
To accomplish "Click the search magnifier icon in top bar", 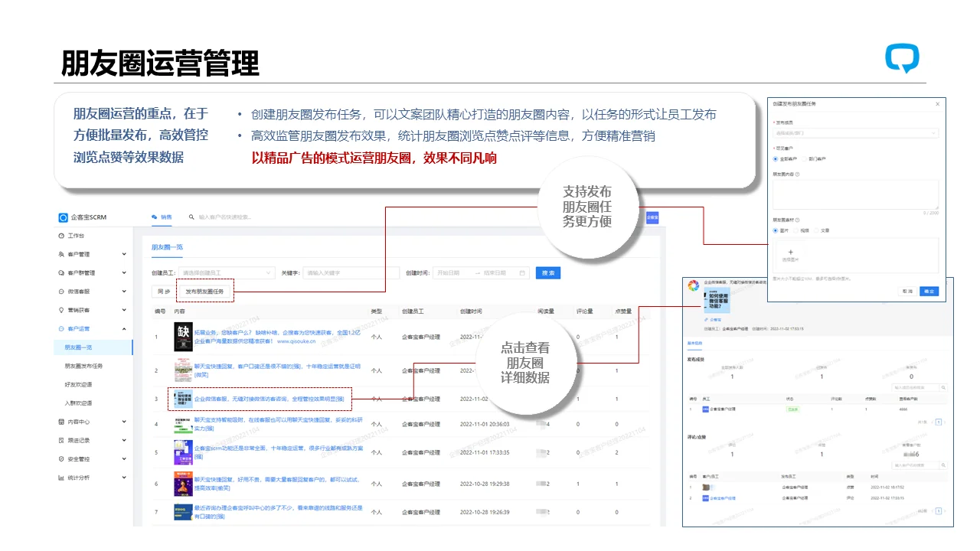I will pyautogui.click(x=192, y=217).
